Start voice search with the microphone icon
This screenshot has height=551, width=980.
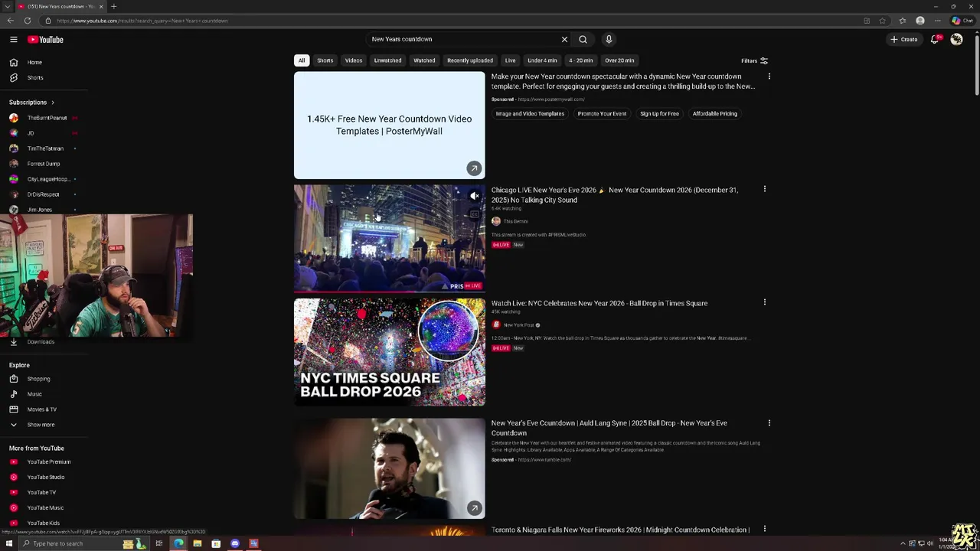[x=609, y=39]
